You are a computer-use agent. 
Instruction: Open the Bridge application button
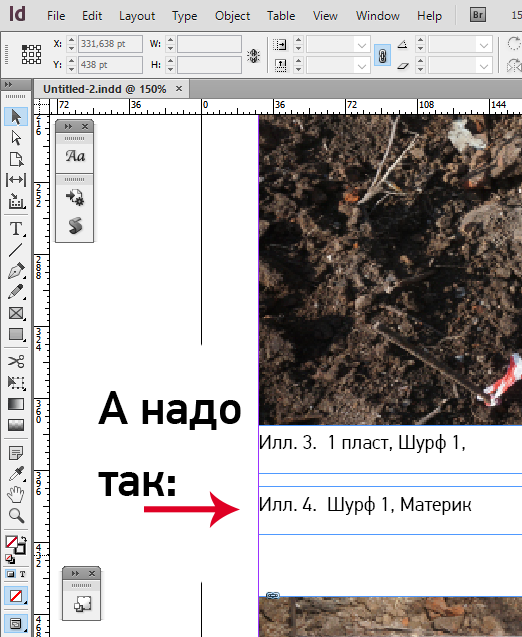[478, 15]
